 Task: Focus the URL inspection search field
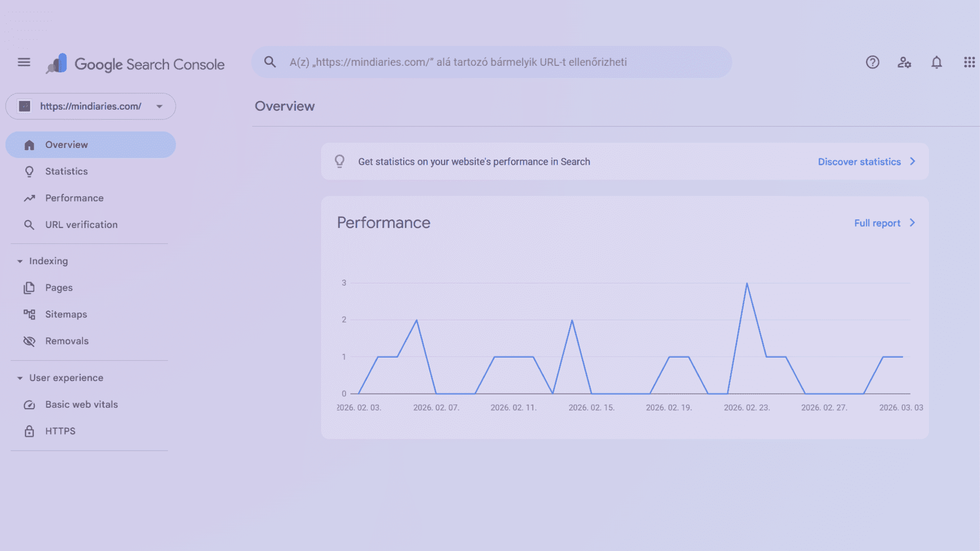pyautogui.click(x=492, y=62)
